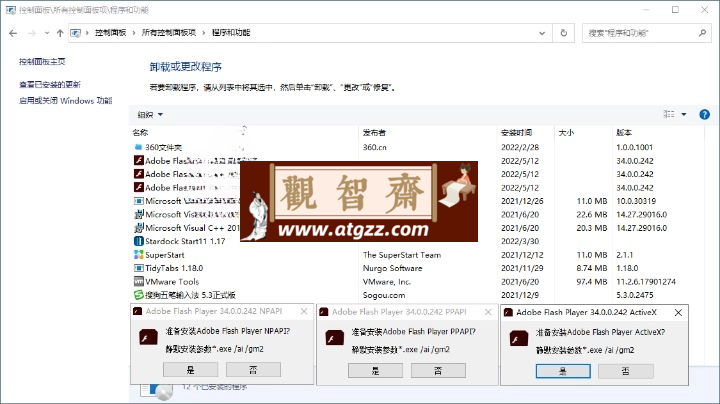Select Microsoft 10.0.30319 entry icon
This screenshot has height=404, width=720.
click(x=139, y=201)
